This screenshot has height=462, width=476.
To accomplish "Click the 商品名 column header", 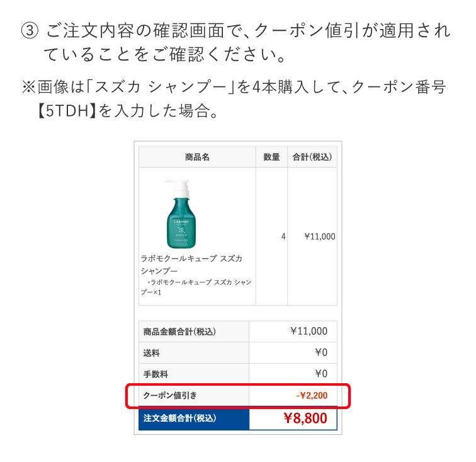I will coord(197,157).
